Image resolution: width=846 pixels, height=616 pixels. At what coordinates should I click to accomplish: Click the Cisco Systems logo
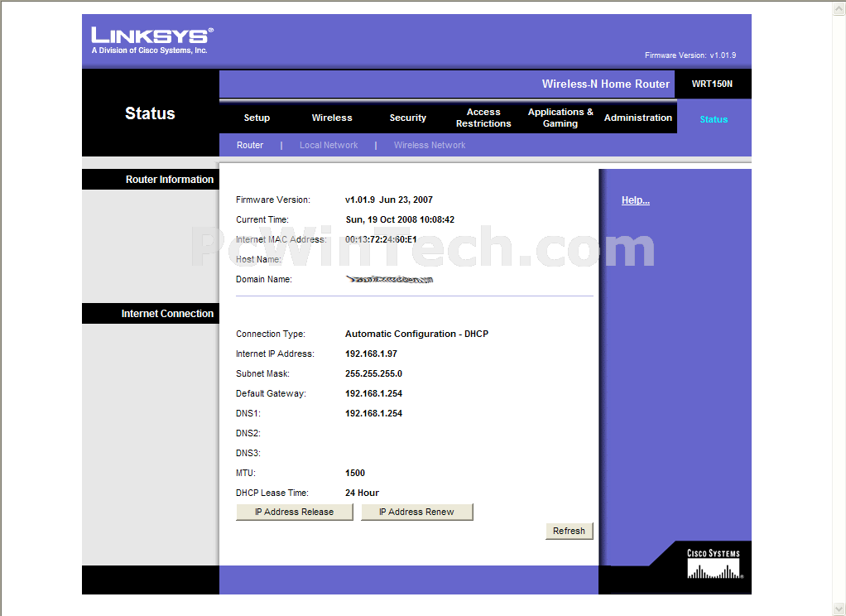[x=714, y=564]
